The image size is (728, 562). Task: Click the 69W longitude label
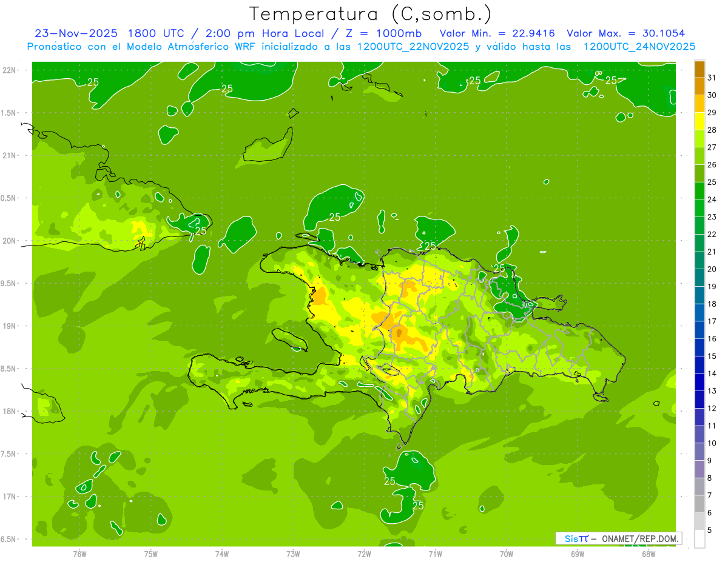coord(578,554)
